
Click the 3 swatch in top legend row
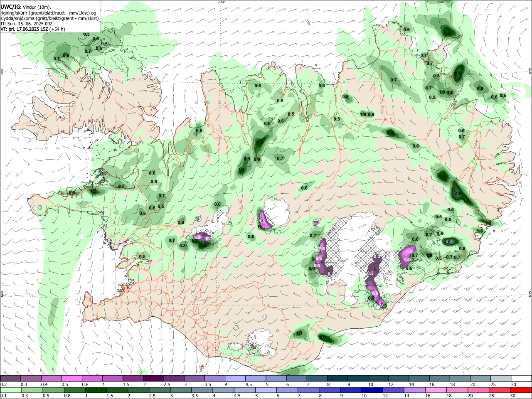click(194, 378)
